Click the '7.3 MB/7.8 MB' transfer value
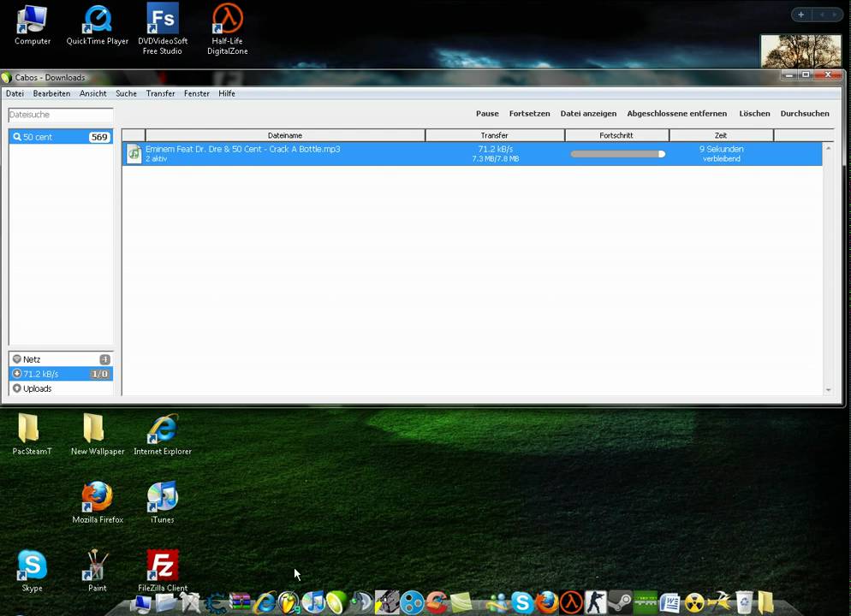This screenshot has height=616, width=851. pyautogui.click(x=495, y=159)
